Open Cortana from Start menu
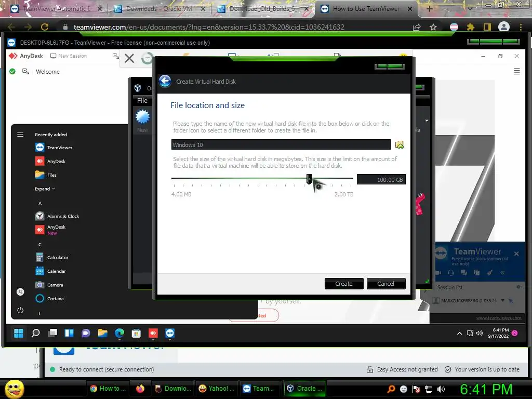The width and height of the screenshot is (532, 399). [x=49, y=299]
